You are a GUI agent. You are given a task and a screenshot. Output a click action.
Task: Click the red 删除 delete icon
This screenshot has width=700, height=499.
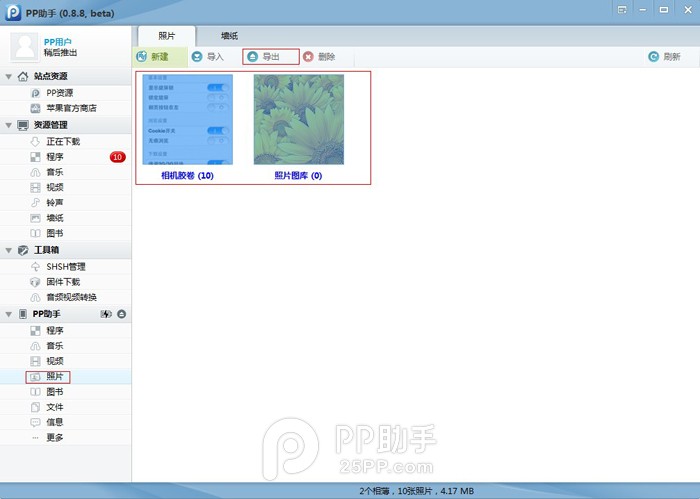(x=308, y=57)
